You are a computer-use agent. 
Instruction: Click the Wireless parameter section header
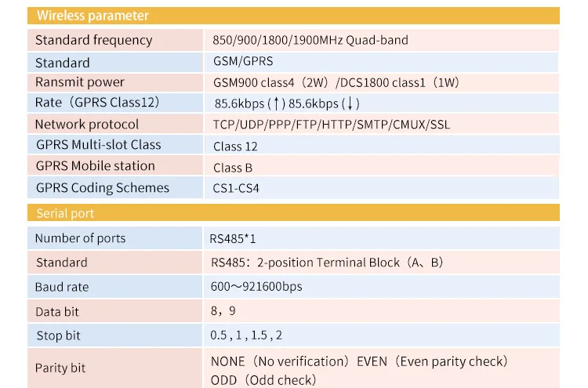(x=93, y=16)
